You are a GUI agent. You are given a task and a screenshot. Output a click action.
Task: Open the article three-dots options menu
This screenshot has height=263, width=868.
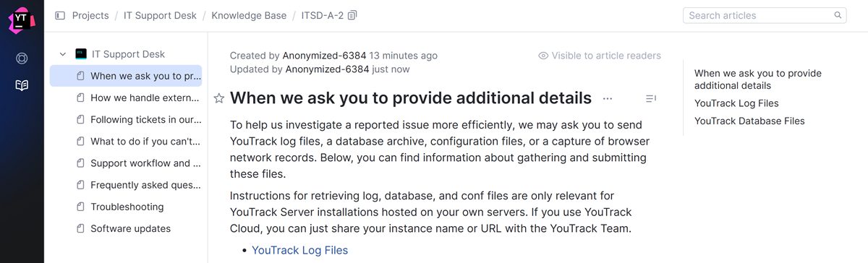608,98
